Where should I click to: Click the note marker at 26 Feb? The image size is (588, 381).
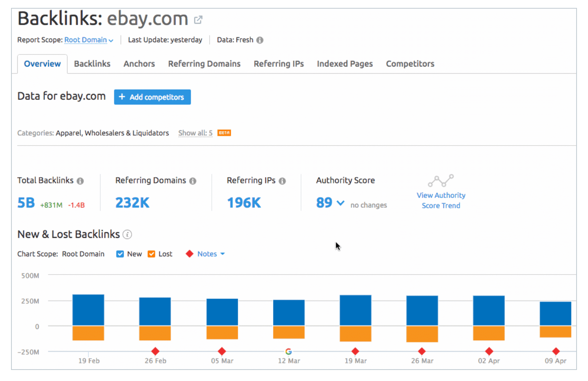point(155,351)
